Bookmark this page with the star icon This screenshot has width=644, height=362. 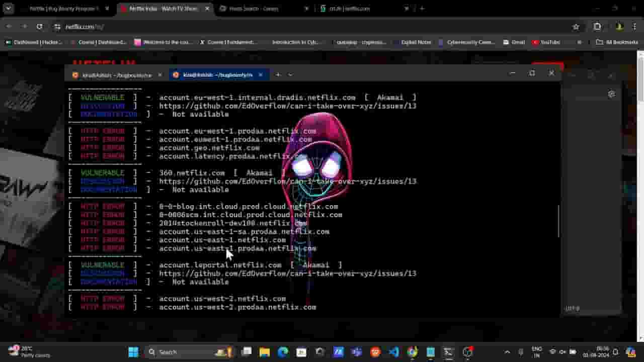point(576,27)
